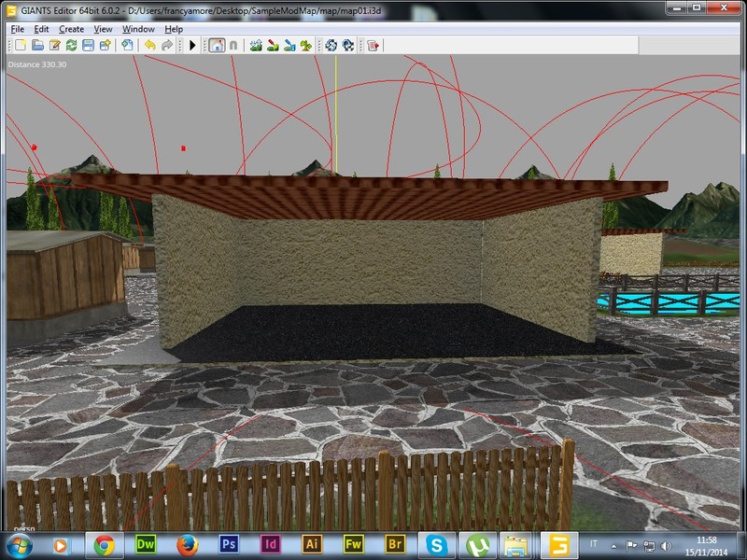Click the Redo arrow icon
747x560 pixels.
[167, 45]
